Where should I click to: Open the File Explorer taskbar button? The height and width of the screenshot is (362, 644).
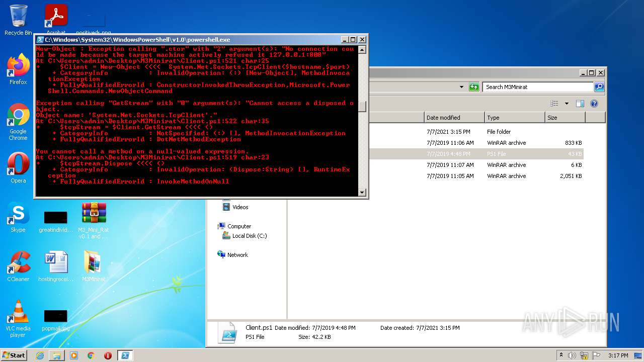tap(57, 355)
